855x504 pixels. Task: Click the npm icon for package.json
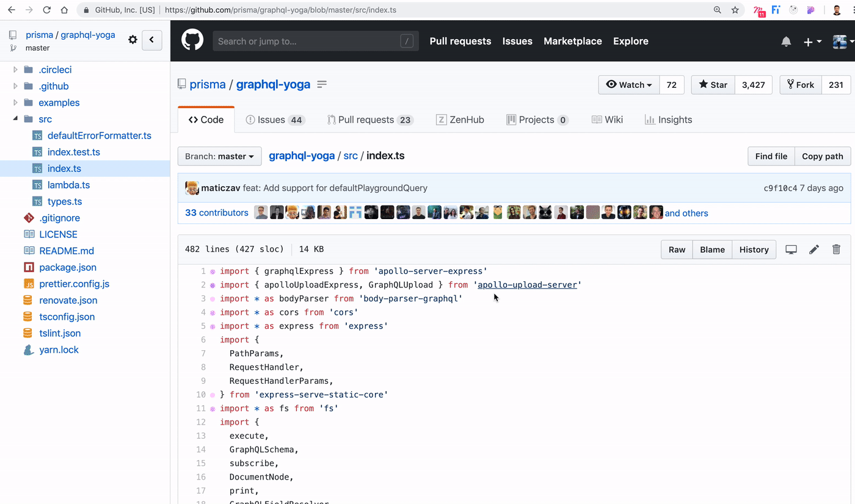point(29,267)
